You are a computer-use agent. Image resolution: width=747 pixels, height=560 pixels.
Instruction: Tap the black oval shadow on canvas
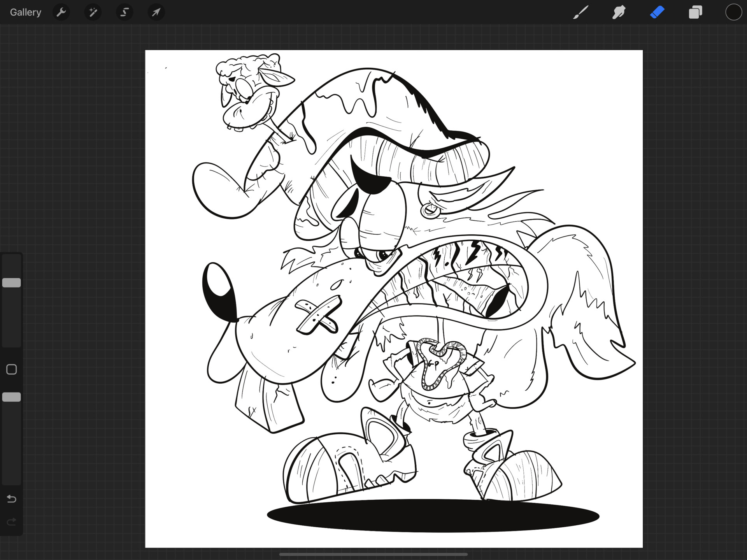click(x=433, y=516)
